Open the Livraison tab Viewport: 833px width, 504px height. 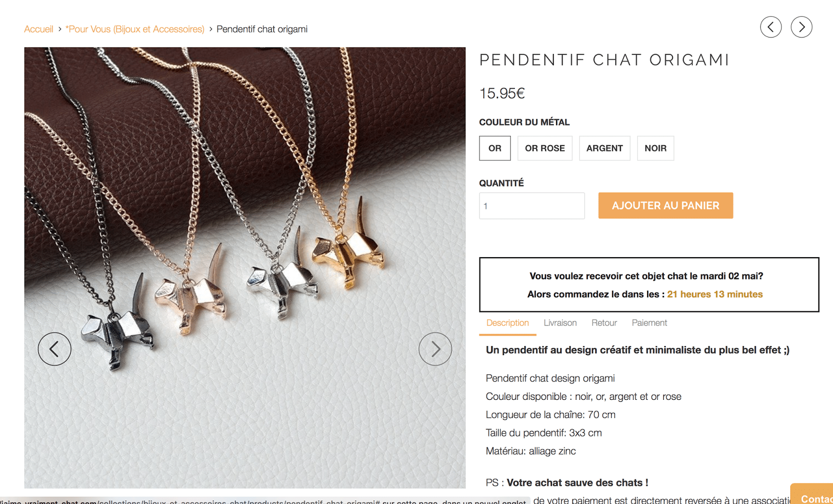tap(560, 323)
